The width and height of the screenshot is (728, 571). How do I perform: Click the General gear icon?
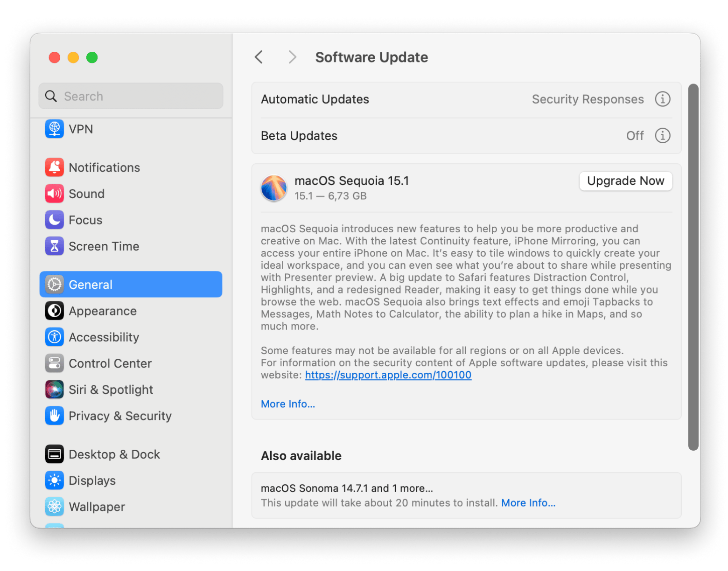54,285
